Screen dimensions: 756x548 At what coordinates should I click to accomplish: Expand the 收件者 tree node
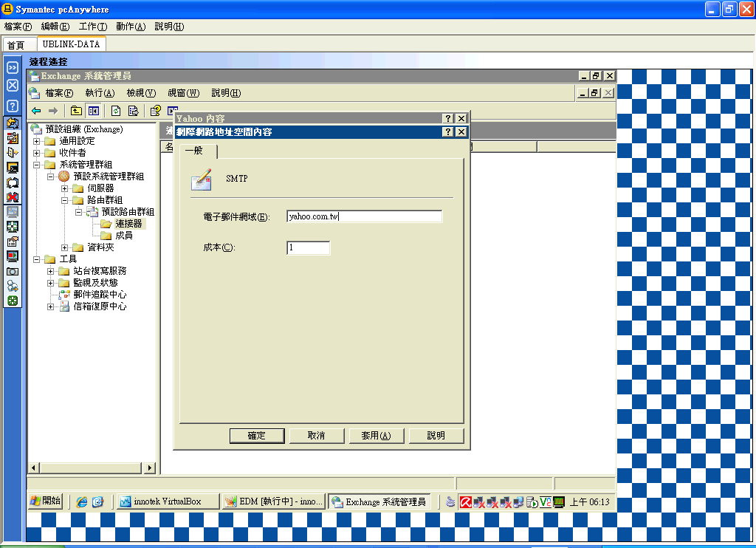37,153
